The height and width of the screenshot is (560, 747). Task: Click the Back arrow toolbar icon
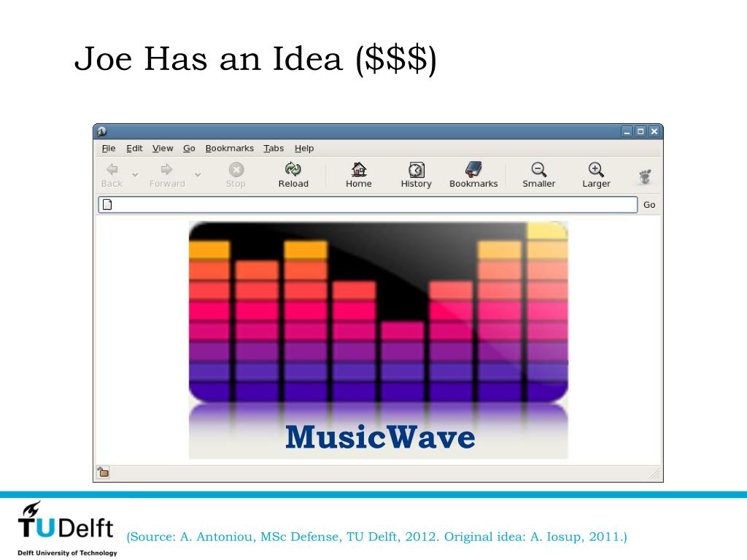[112, 169]
